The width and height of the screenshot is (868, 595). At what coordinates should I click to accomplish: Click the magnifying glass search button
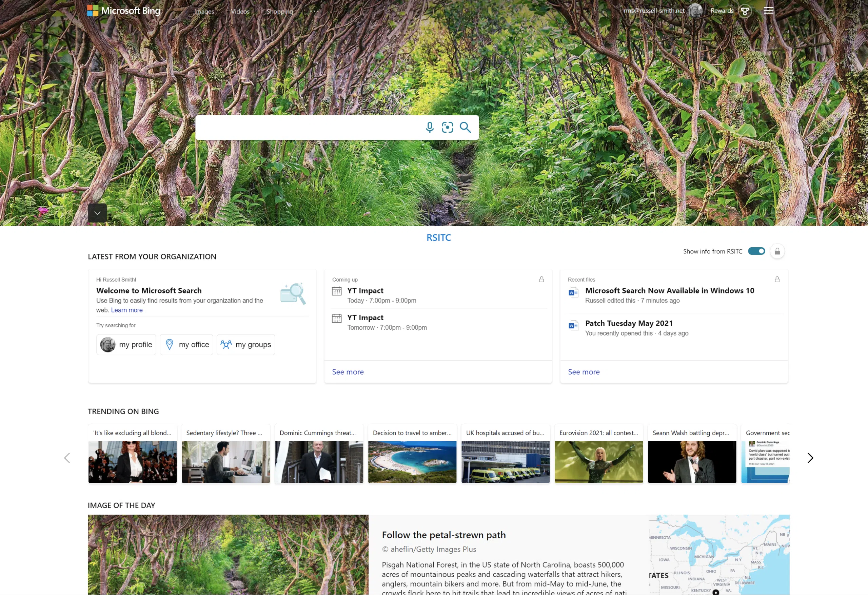click(465, 128)
